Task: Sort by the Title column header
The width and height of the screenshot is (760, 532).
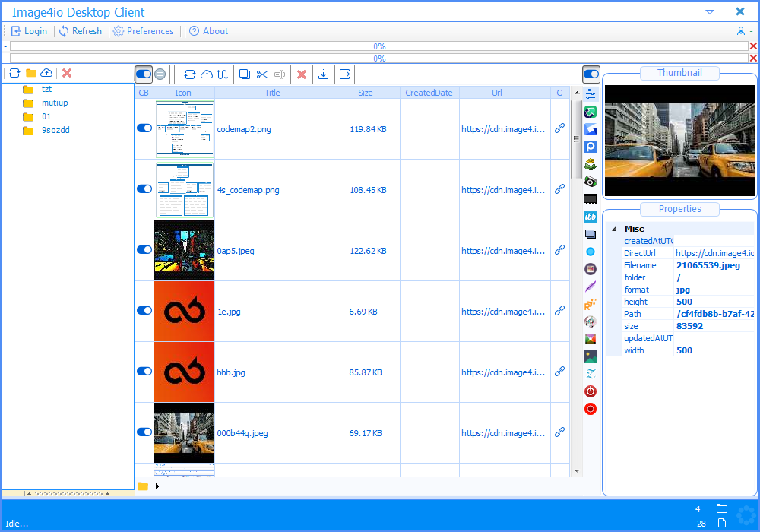Action: click(x=281, y=93)
